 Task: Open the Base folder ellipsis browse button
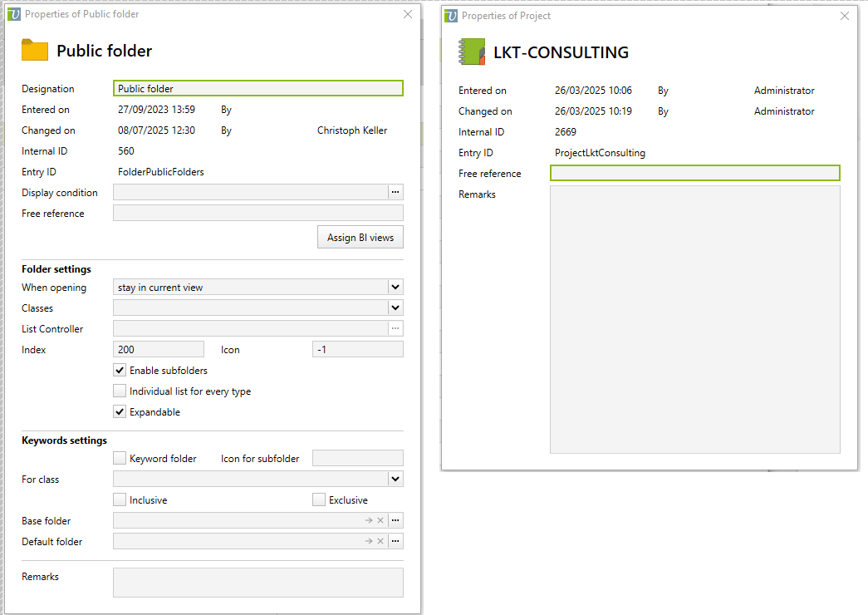395,520
